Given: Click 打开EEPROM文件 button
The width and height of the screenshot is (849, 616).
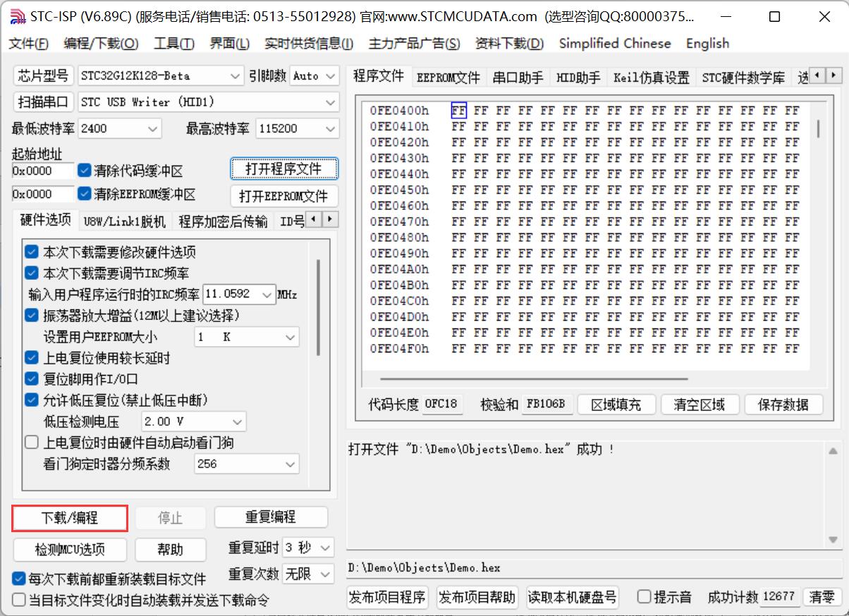Looking at the screenshot, I should 283,196.
